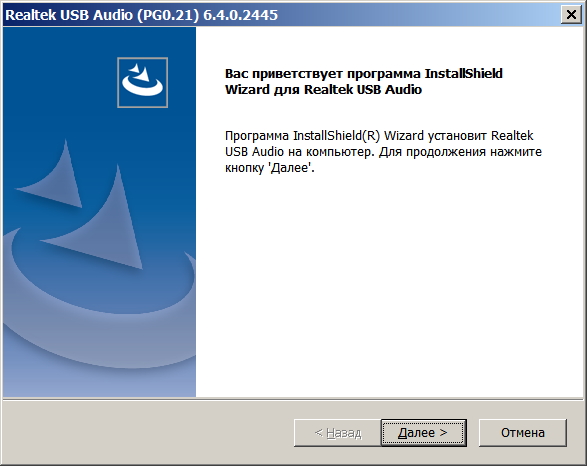This screenshot has height=466, width=587.
Task: Click the Realtek USB Audio title bar text
Action: [69, 15]
